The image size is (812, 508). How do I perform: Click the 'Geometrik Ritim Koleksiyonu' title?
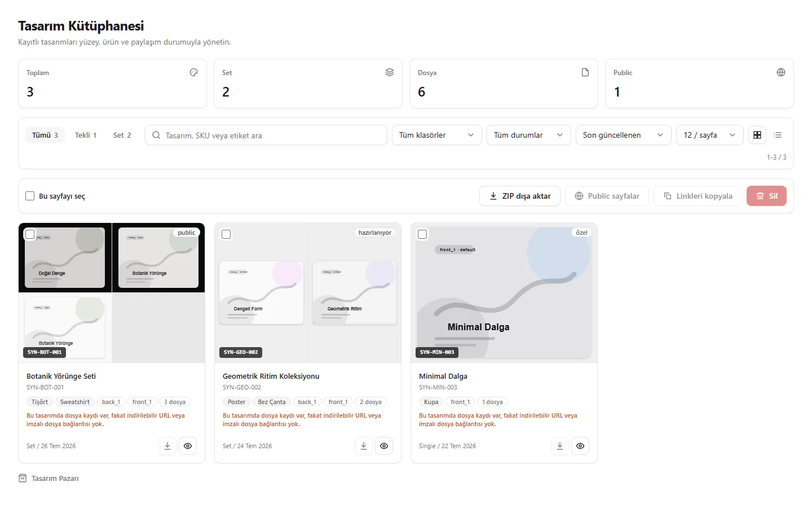coord(271,376)
